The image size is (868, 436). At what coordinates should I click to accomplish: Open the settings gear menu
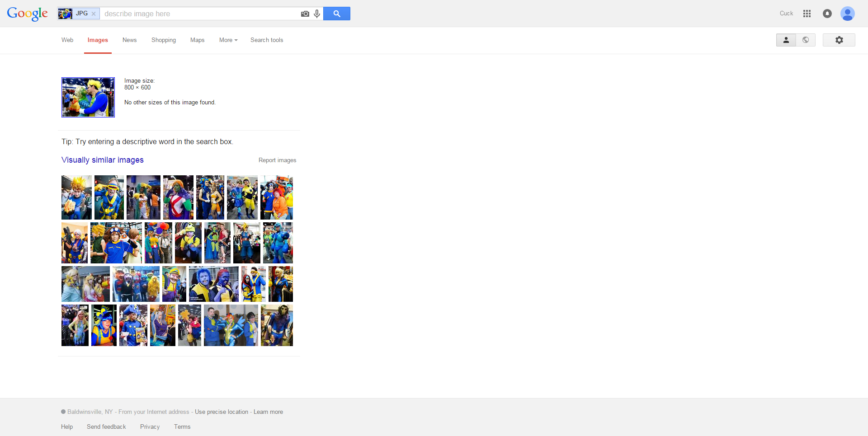tap(839, 40)
